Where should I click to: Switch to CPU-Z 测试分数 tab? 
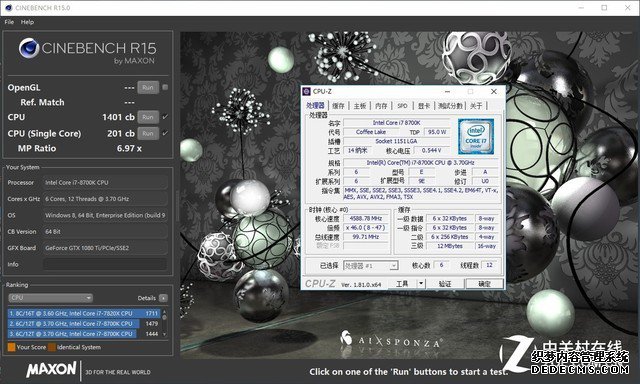click(x=450, y=106)
